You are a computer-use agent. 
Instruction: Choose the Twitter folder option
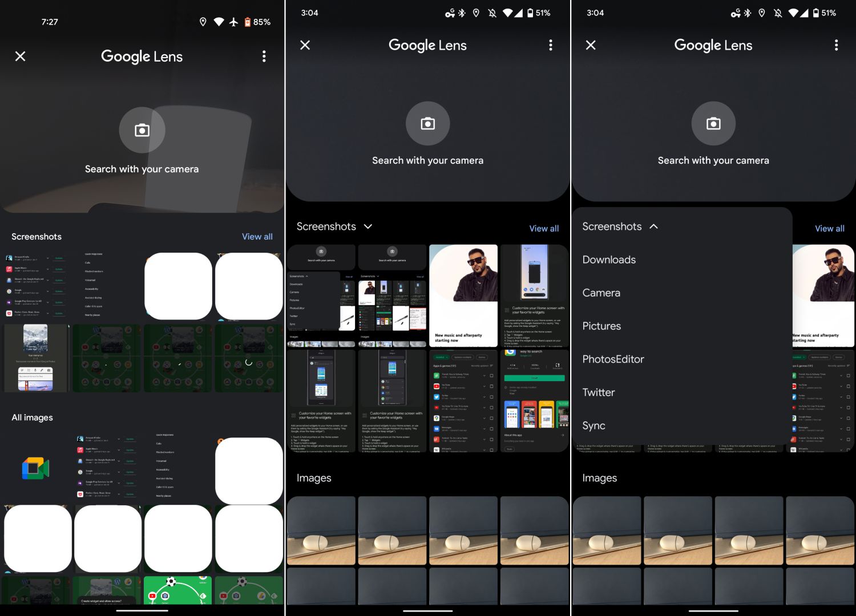(x=598, y=392)
